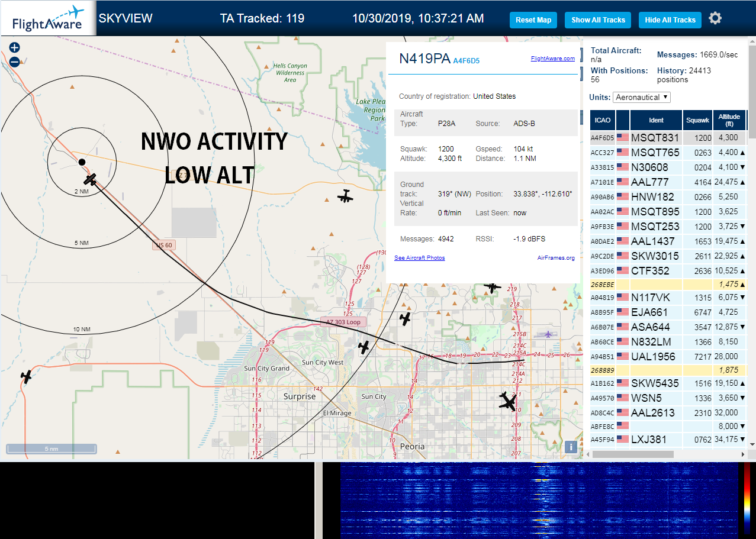The height and width of the screenshot is (539, 756).
Task: Select the MSQT831 aircraft row
Action: pos(669,138)
